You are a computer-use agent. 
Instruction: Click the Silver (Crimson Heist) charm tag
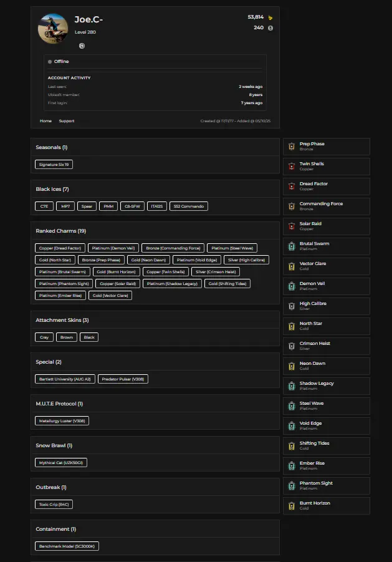click(x=216, y=272)
